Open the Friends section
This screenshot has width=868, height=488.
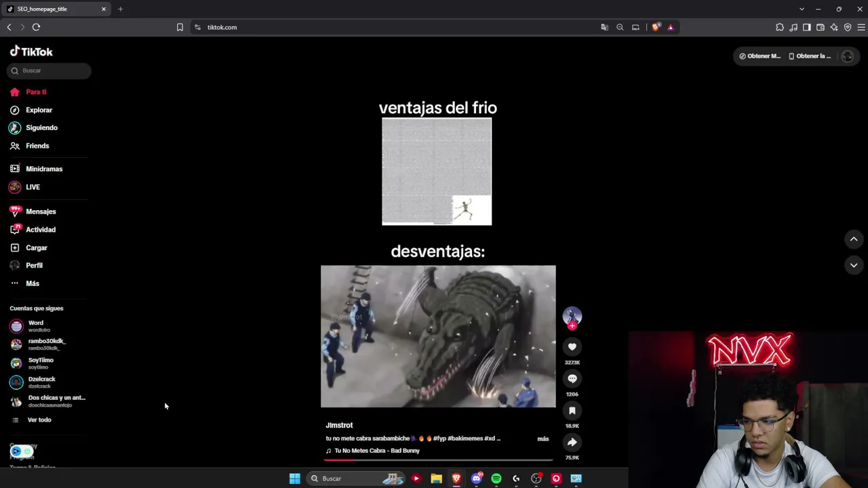click(x=29, y=146)
